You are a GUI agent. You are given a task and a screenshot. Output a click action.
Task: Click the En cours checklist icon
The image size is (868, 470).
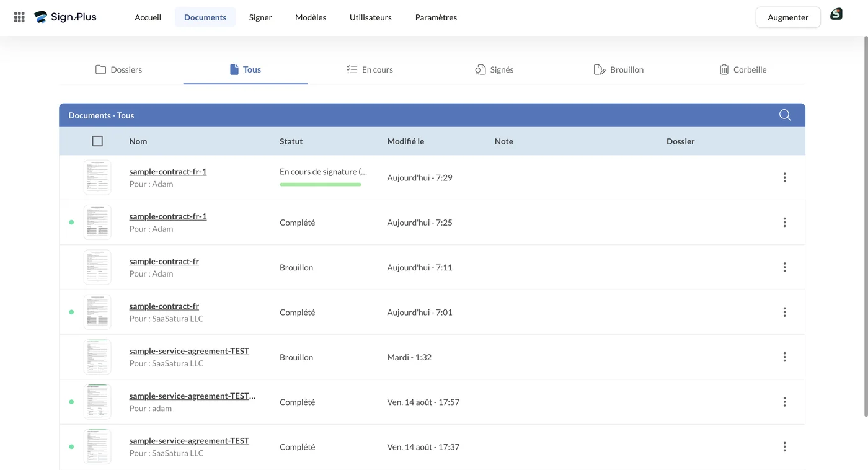[x=352, y=69]
